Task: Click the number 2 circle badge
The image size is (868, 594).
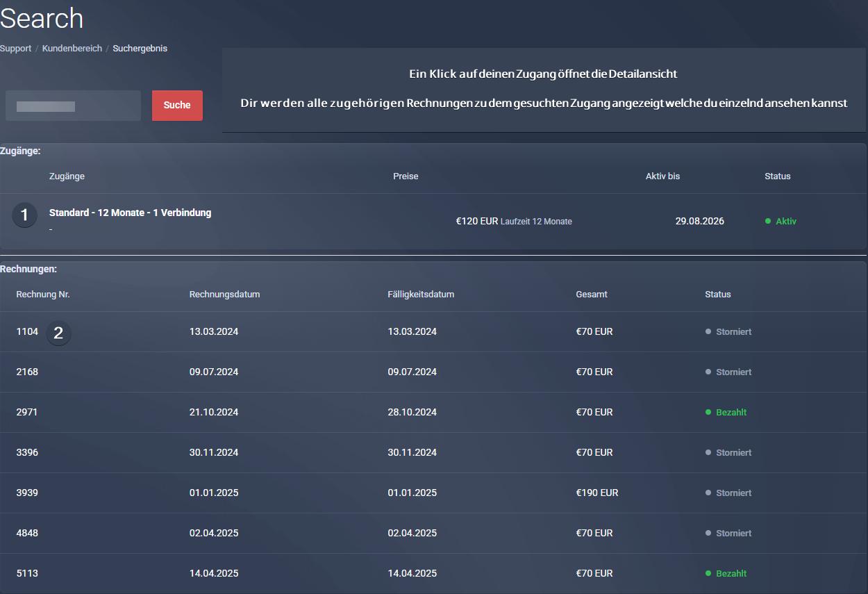Action: coord(58,333)
